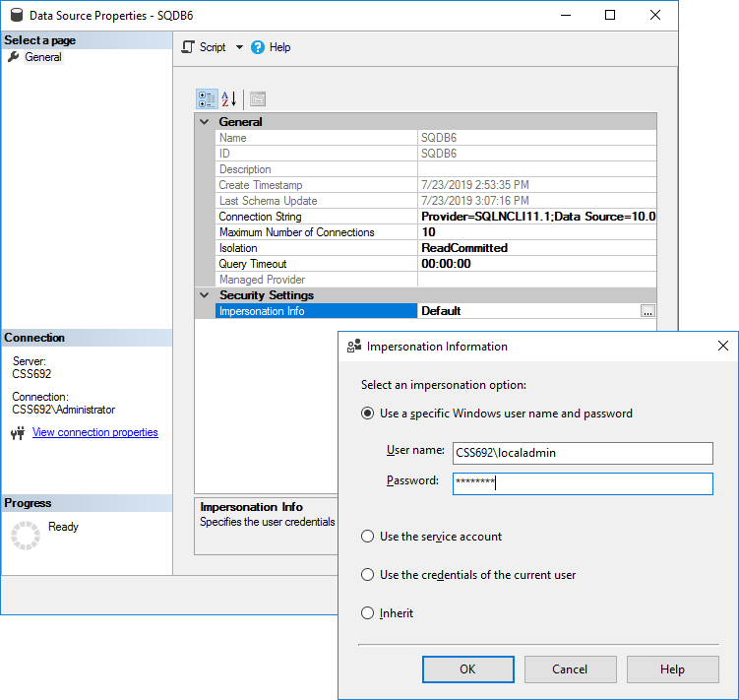Select the Inherit impersonation option
Screen dimensions: 739x700
click(368, 613)
